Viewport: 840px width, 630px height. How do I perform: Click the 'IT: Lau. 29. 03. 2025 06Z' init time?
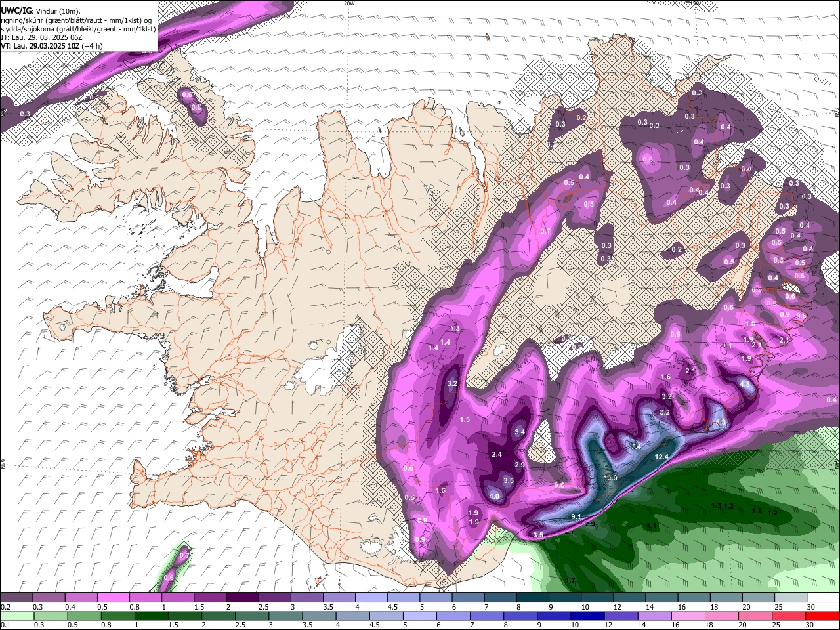pyautogui.click(x=41, y=38)
